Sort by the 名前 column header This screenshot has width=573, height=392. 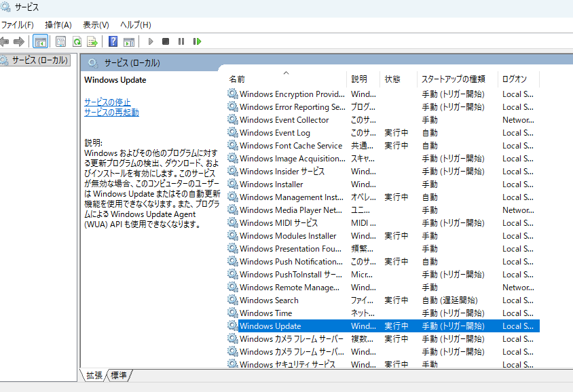pos(286,79)
